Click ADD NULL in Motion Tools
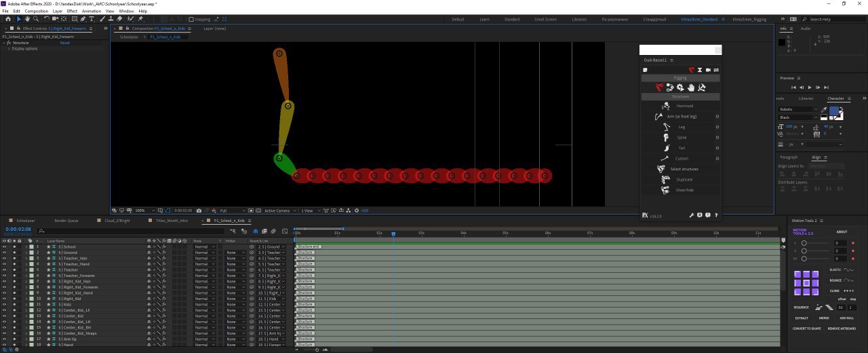This screenshot has width=868, height=353. point(846,318)
